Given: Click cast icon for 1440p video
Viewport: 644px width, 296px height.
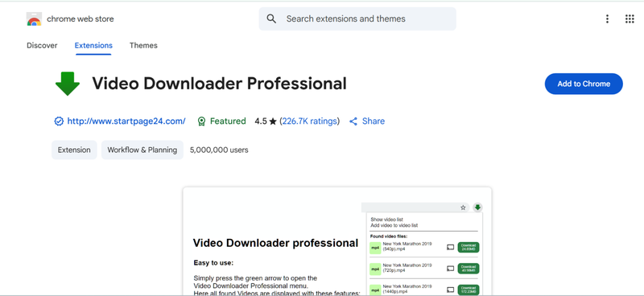Looking at the screenshot, I should click(451, 290).
